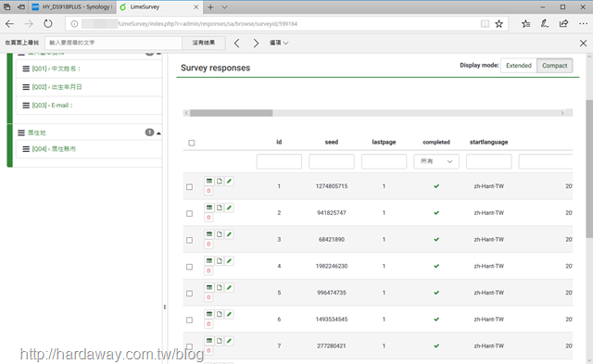Edit response id 2 with the pencil icon
Image resolution: width=593 pixels, height=364 pixels.
pos(229,207)
